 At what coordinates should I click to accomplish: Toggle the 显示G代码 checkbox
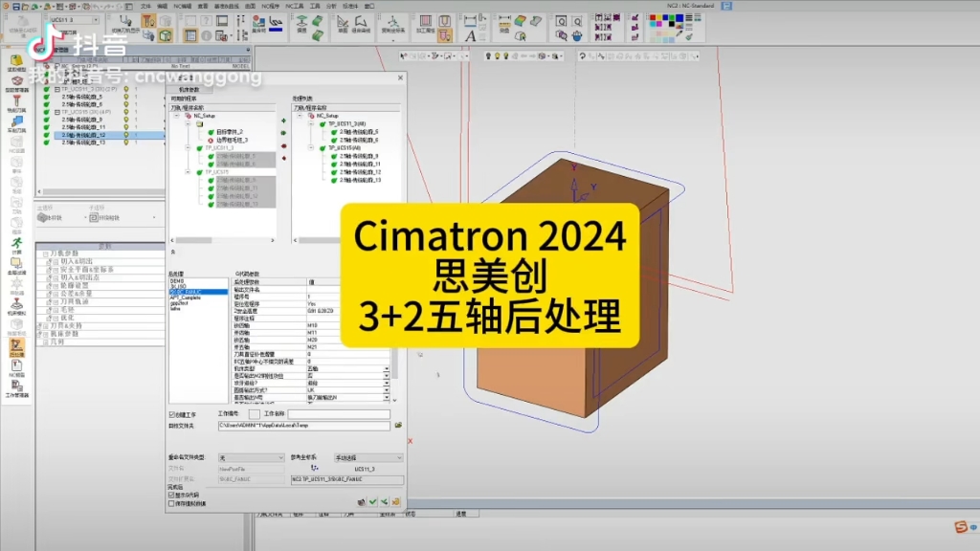172,495
